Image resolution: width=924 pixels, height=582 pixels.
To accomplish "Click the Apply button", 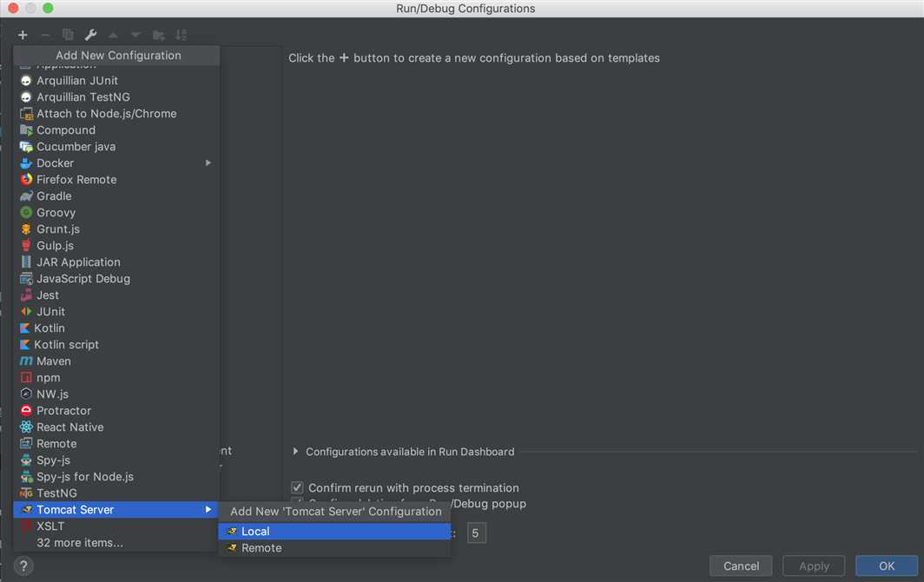I will pyautogui.click(x=814, y=566).
